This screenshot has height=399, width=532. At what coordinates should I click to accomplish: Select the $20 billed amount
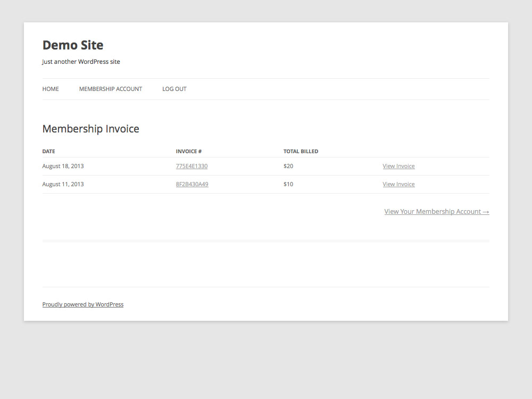click(x=288, y=166)
